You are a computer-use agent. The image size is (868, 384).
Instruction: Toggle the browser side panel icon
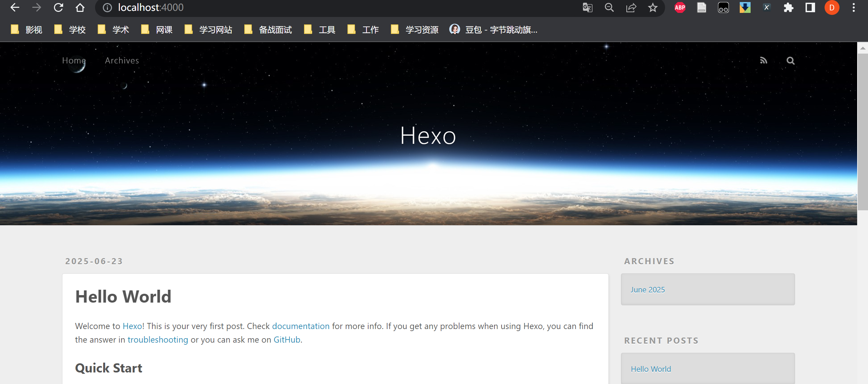(x=810, y=7)
